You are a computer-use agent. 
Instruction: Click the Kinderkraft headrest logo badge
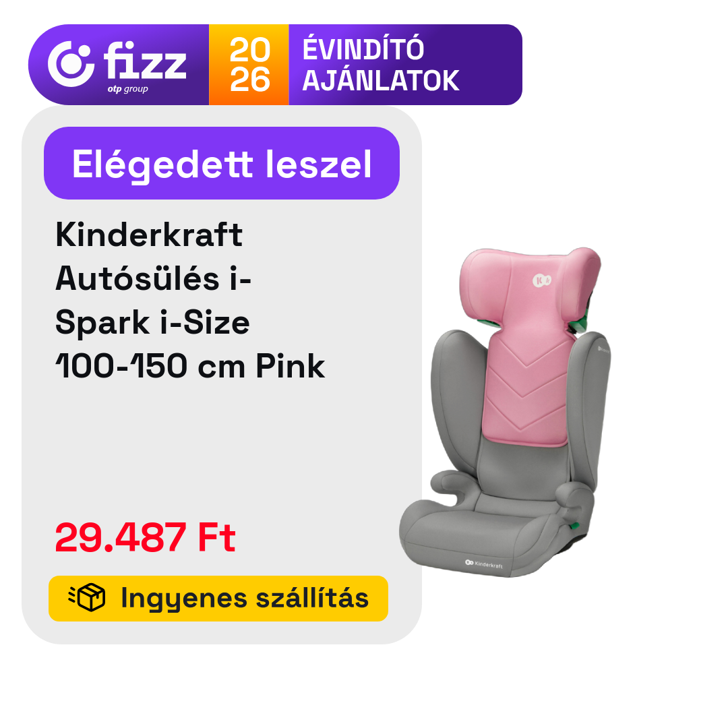tap(542, 280)
